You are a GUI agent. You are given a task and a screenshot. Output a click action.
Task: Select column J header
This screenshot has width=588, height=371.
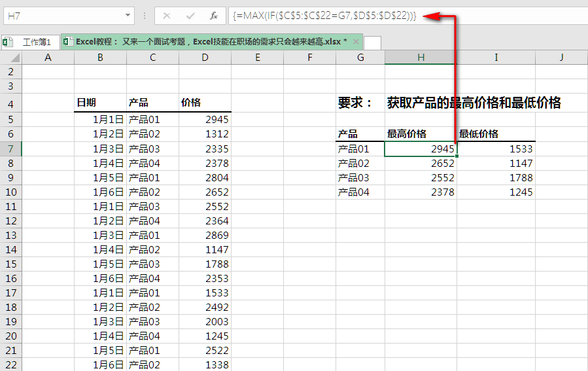pos(561,58)
